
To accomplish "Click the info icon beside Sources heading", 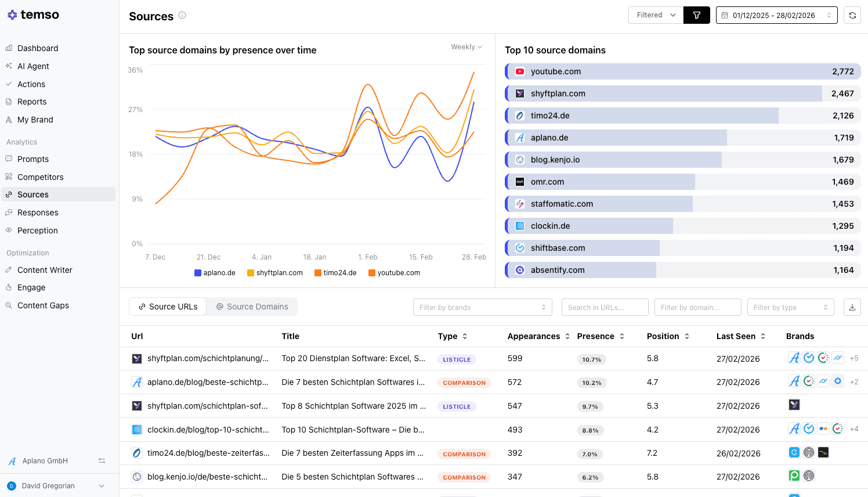I will (182, 16).
